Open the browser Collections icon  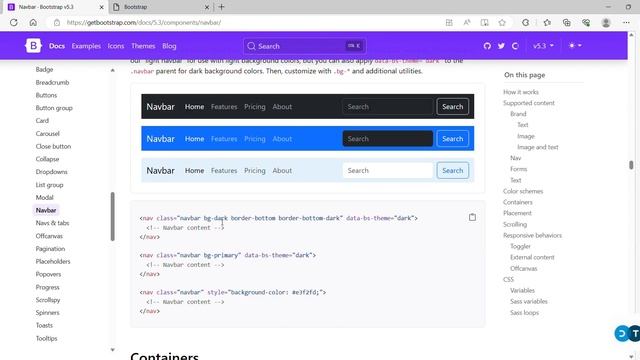click(x=567, y=23)
